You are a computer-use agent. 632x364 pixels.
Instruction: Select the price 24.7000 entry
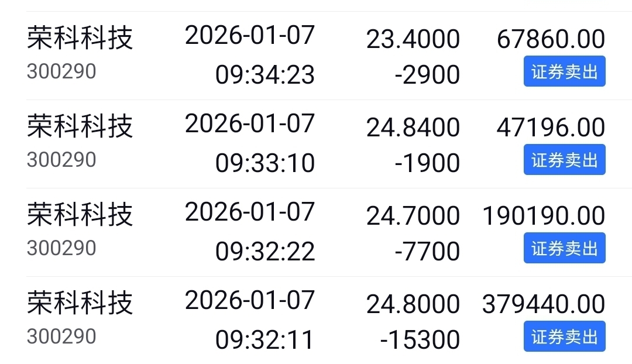413,216
